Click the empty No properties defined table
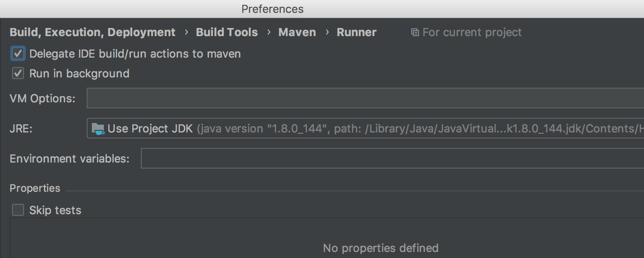 327,238
